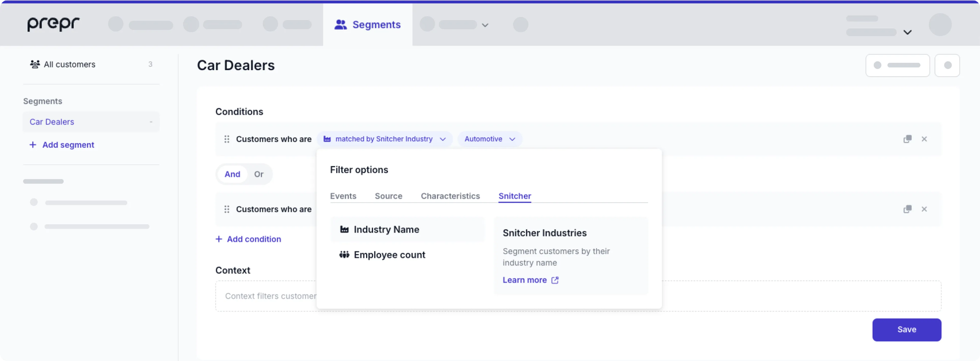Screen dimensions: 980x361
Task: Open the Automotive value dropdown
Action: tap(490, 139)
